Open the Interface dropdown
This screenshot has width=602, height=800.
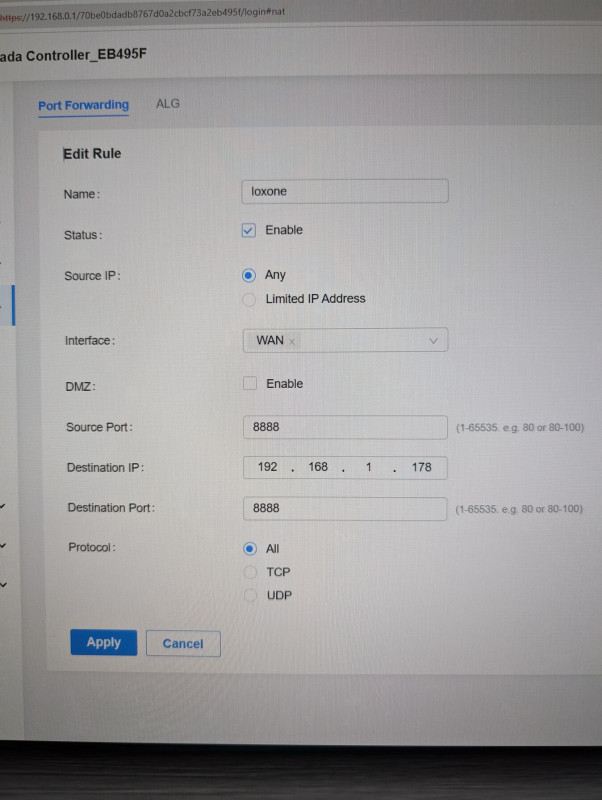click(x=345, y=340)
